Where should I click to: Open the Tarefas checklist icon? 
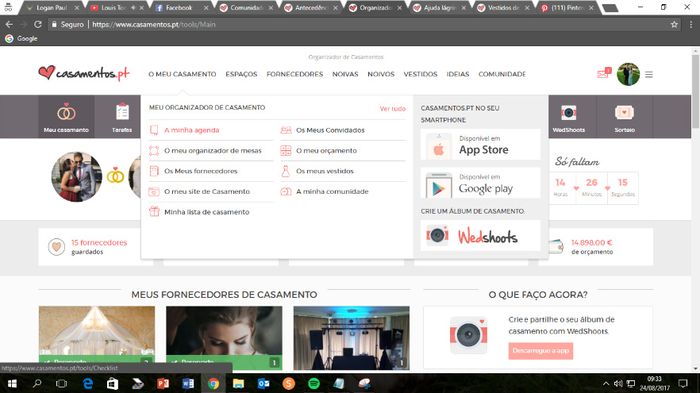point(122,117)
